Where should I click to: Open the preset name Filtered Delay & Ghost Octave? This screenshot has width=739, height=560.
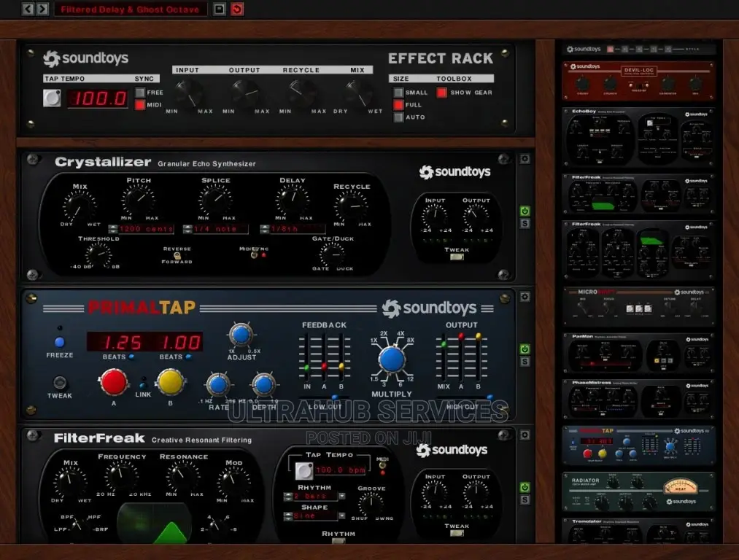click(x=130, y=9)
